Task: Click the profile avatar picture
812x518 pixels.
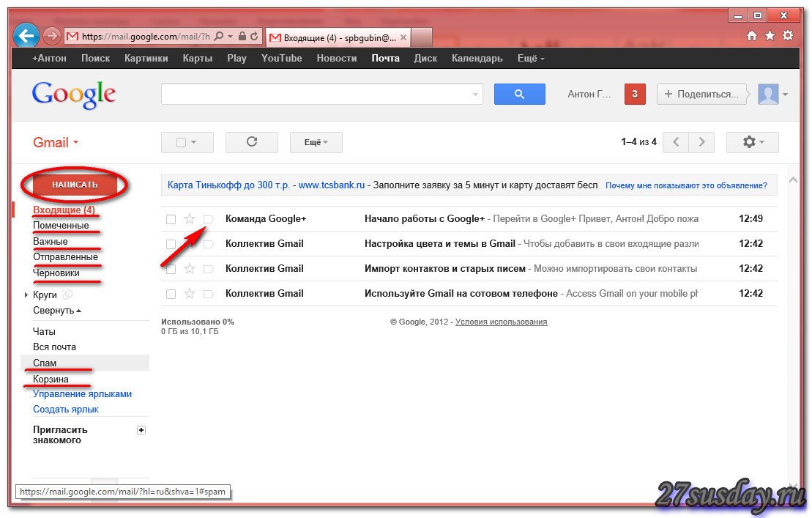Action: click(767, 94)
